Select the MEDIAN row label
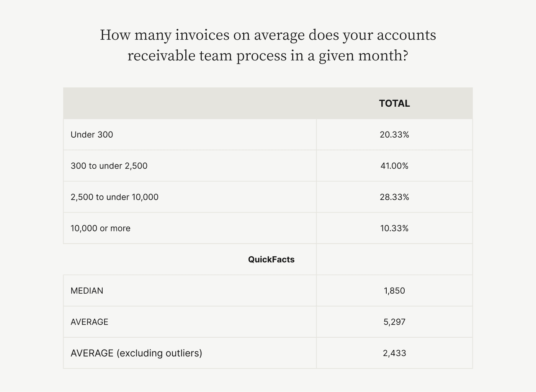 [x=87, y=291]
